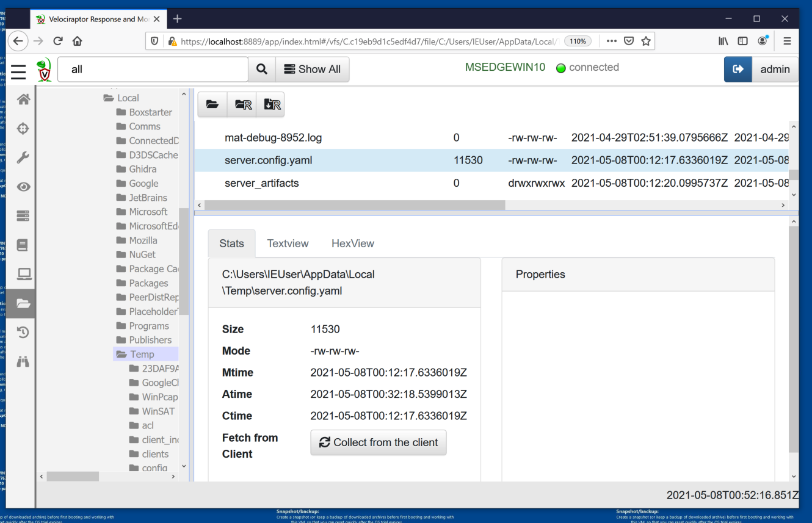Open Host Information laptop icon in sidebar
812x523 pixels.
24,274
